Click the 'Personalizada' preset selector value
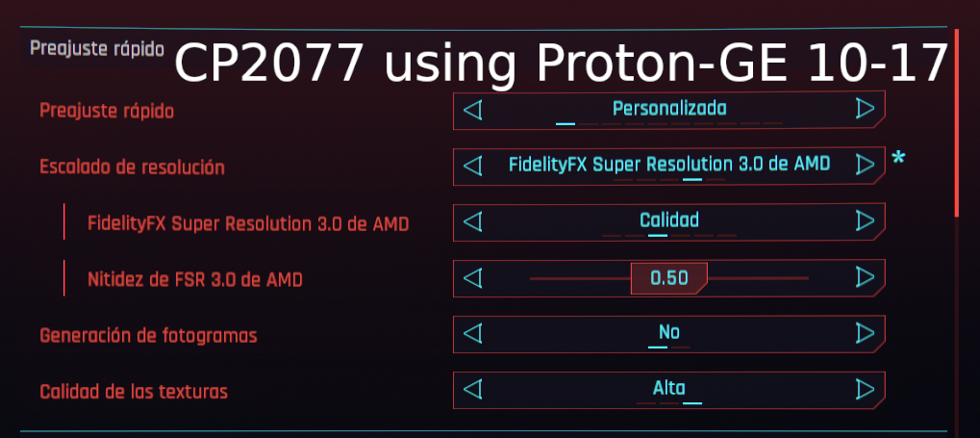Viewport: 980px width, 438px height. point(668,109)
